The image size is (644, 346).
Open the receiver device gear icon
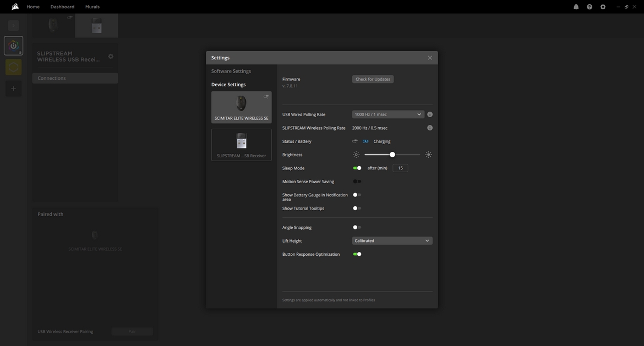[111, 57]
